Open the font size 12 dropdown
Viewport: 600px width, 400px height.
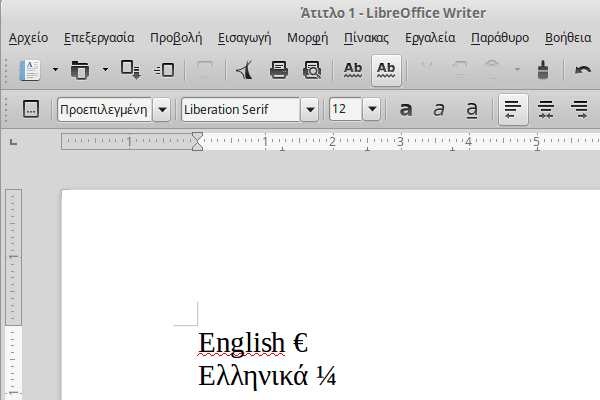pyautogui.click(x=373, y=109)
